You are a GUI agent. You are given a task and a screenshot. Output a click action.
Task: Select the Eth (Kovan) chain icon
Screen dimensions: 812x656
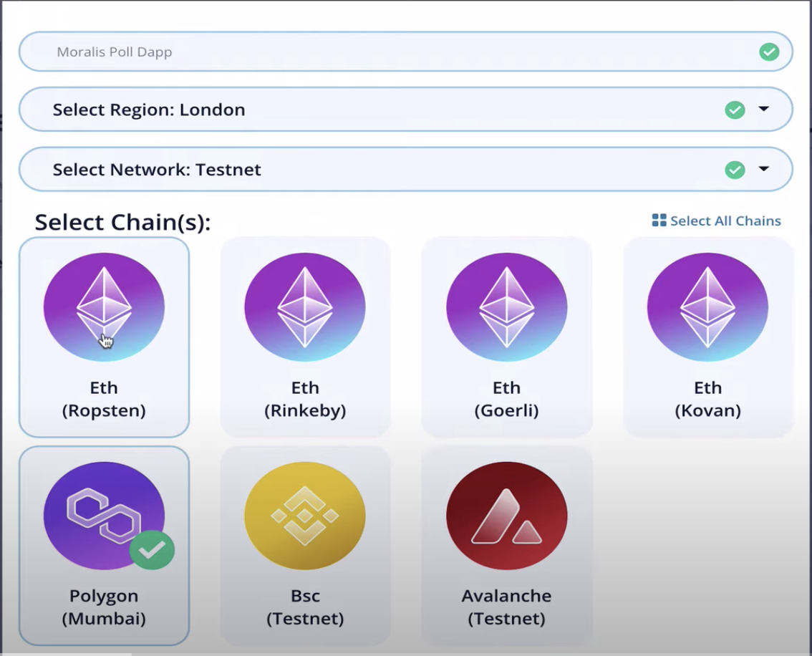click(x=707, y=307)
